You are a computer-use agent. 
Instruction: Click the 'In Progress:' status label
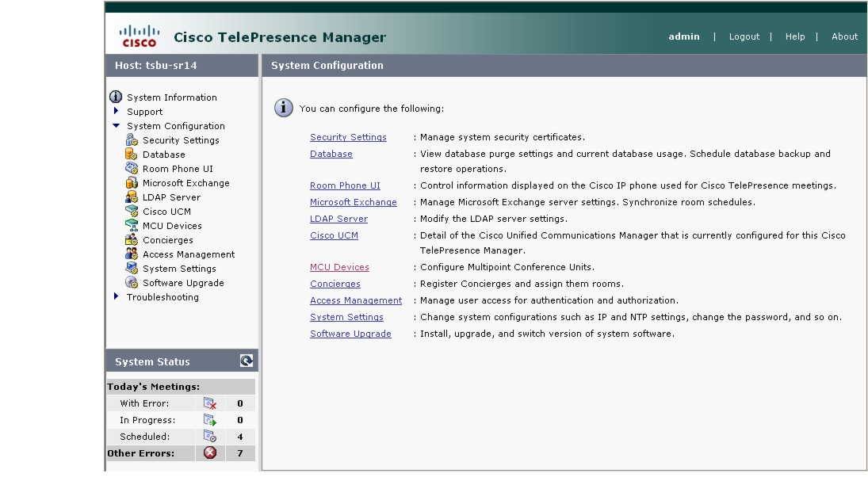pyautogui.click(x=147, y=420)
